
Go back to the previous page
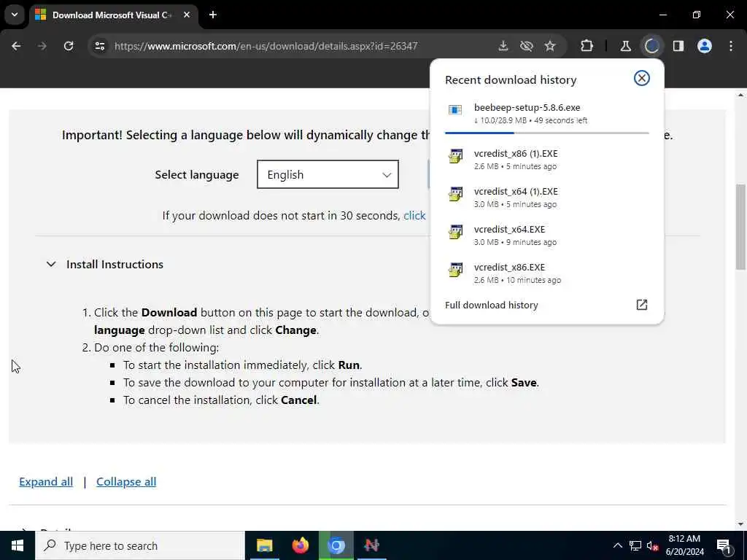(x=16, y=46)
